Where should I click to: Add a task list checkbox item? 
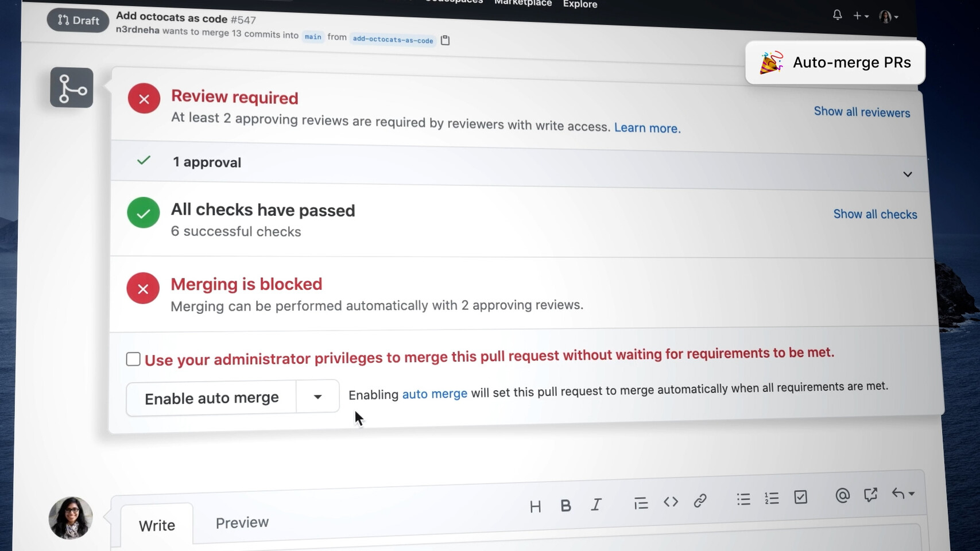(800, 497)
